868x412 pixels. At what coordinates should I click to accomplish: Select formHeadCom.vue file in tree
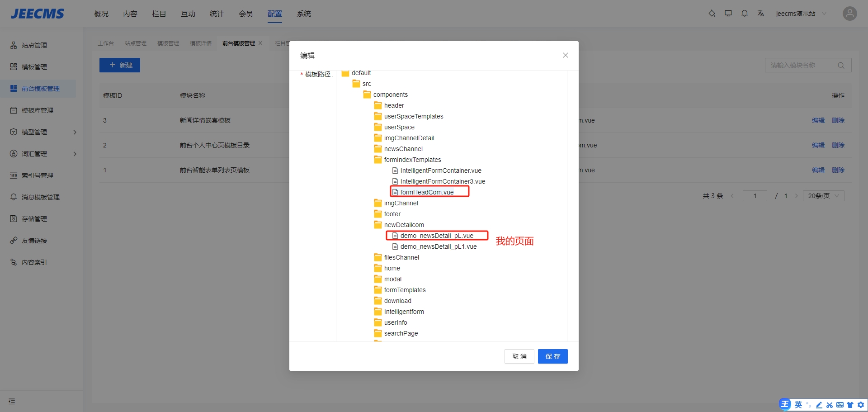pos(427,192)
